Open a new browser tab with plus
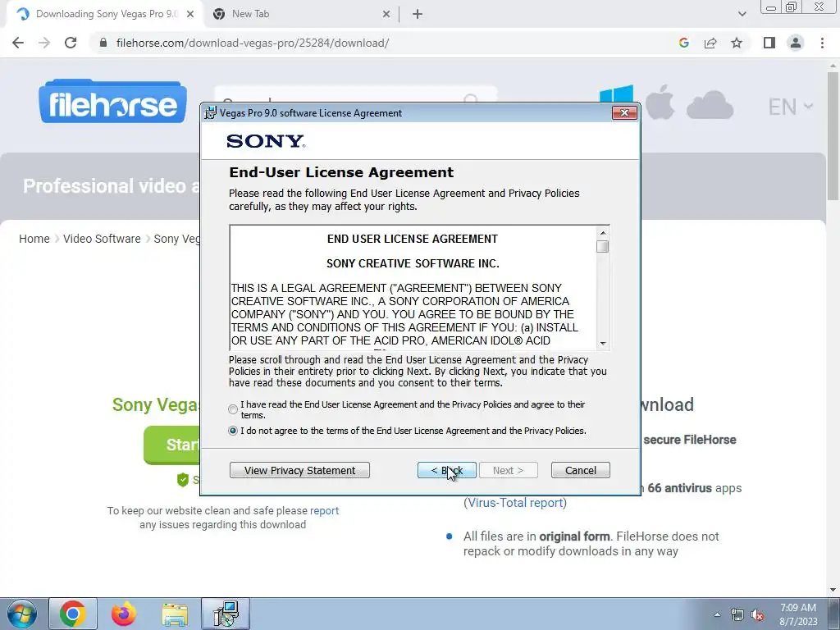Viewport: 840px width, 630px height. click(418, 15)
